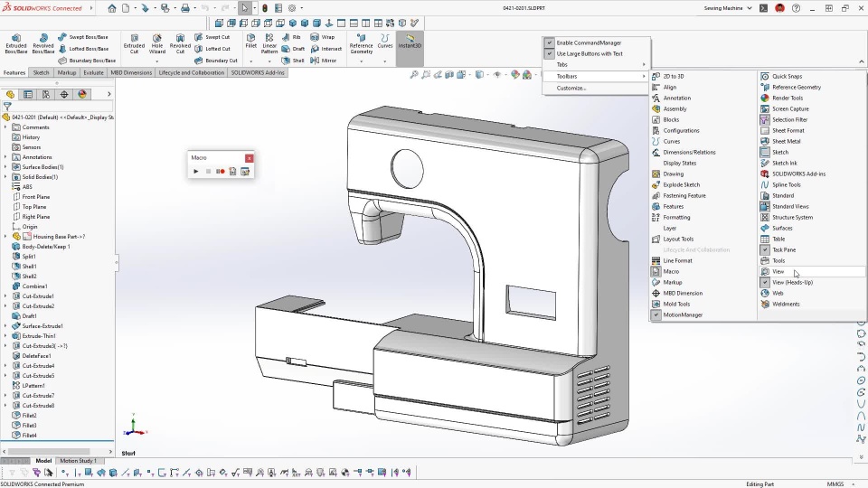Click the filter icon in feature tree

click(x=7, y=106)
